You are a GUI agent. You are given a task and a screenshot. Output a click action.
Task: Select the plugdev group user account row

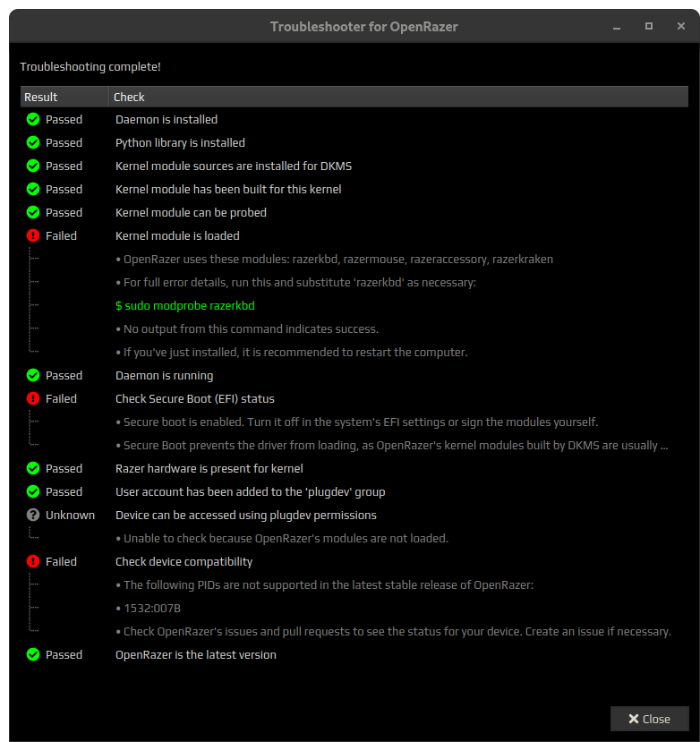[x=251, y=491]
